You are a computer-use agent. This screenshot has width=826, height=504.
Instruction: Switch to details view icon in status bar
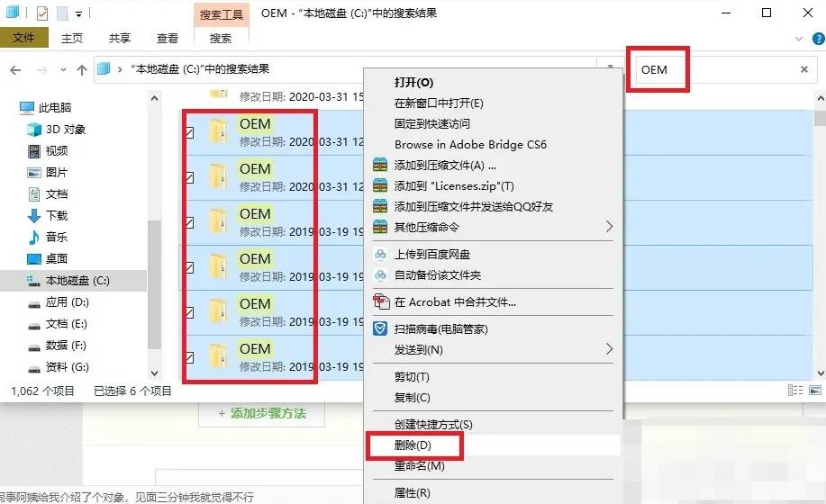(x=794, y=391)
